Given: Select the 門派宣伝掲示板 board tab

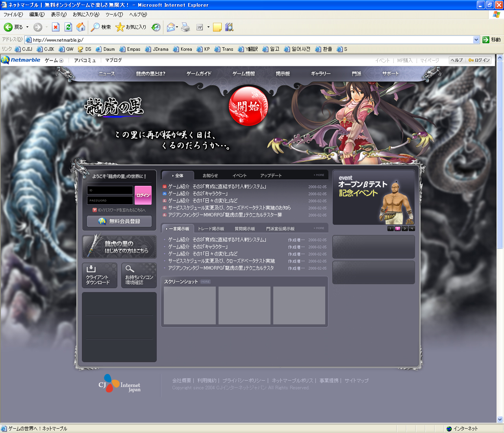Looking at the screenshot, I should click(280, 229).
